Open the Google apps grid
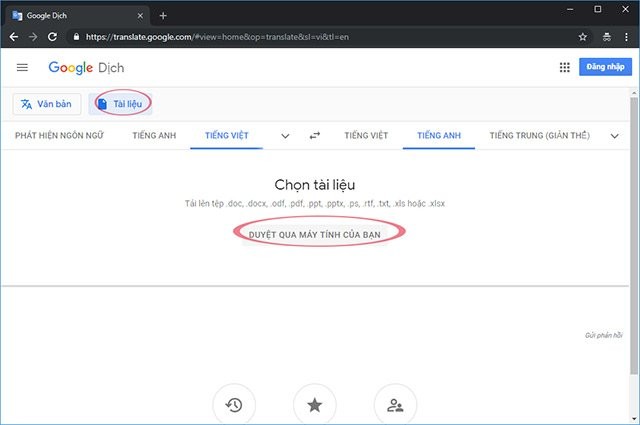 pos(564,67)
